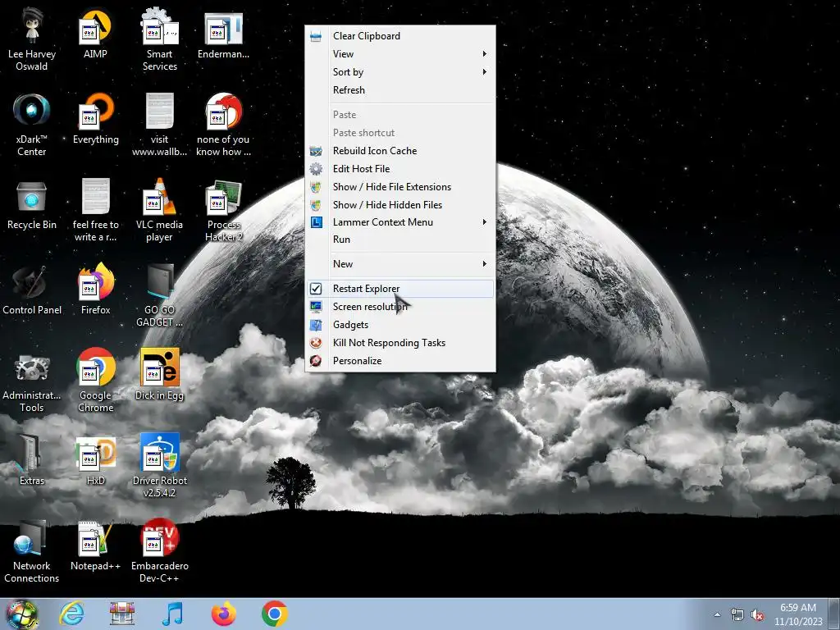The height and width of the screenshot is (630, 840).
Task: Expand the Lammer Context Menu submenu
Action: coord(400,221)
